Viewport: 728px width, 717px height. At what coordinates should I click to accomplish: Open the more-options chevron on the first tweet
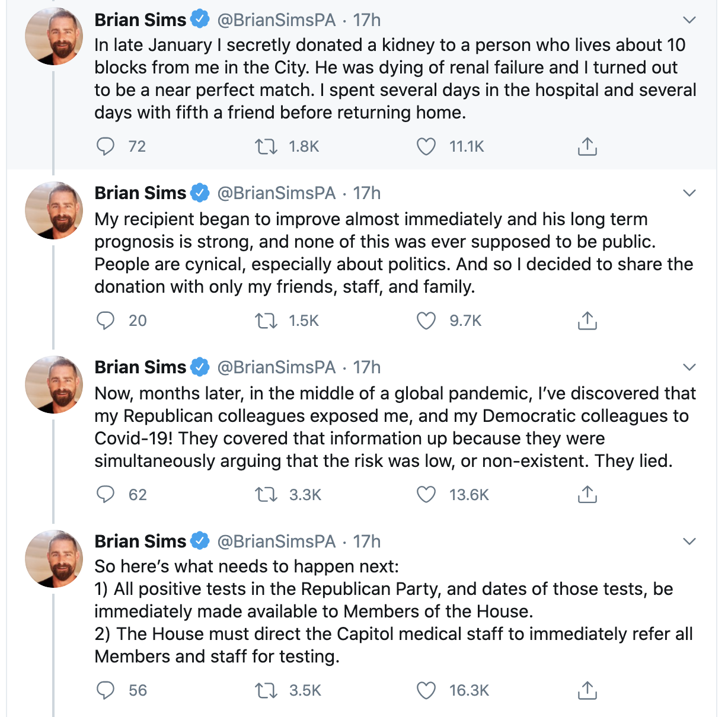689,20
